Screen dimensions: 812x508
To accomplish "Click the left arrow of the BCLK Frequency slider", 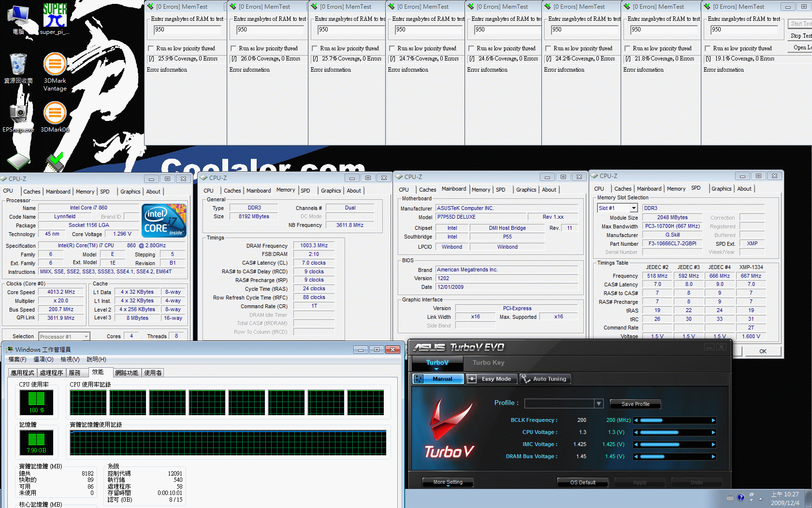I will (636, 420).
